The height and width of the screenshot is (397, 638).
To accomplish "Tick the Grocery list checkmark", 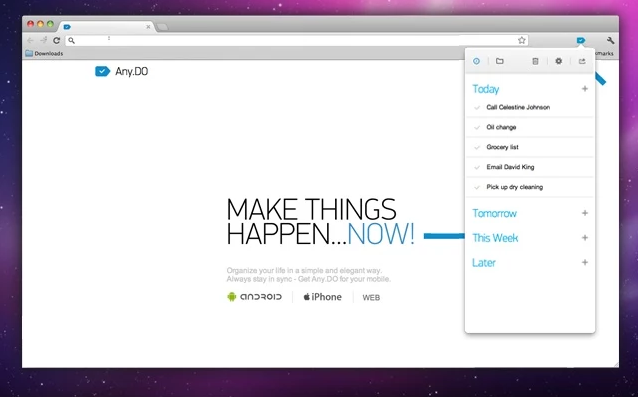I will click(x=477, y=148).
